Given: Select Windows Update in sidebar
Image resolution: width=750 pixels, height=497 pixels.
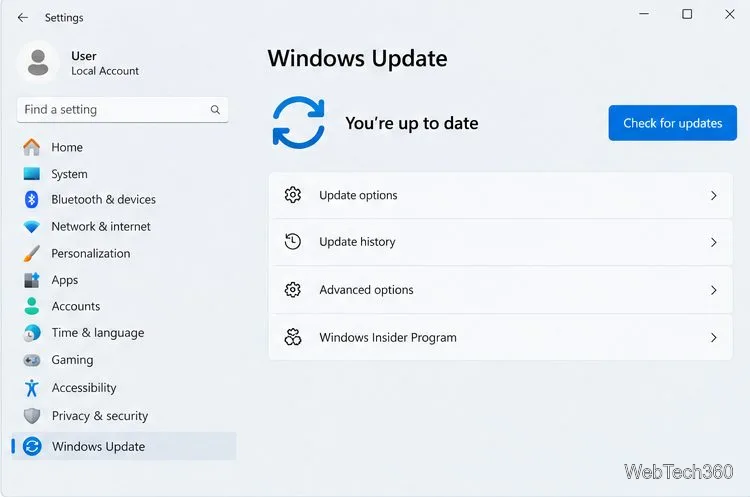Looking at the screenshot, I should (124, 446).
